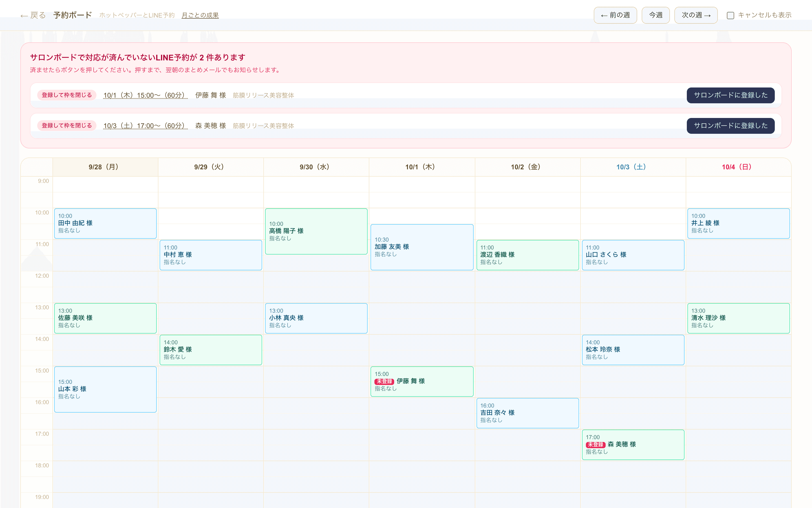The image size is (812, 508).
Task: Open 吉田 奈々 16:00 appointment
Action: point(528,413)
